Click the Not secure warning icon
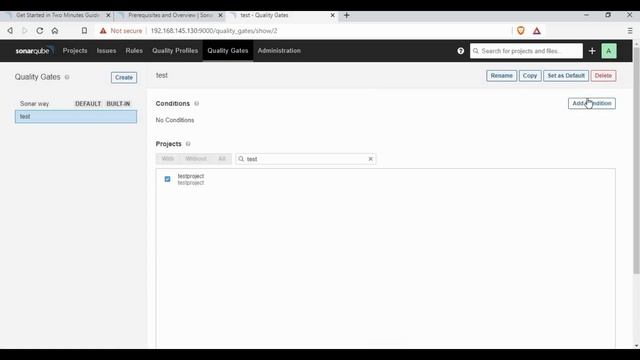640x360 pixels. 103,31
